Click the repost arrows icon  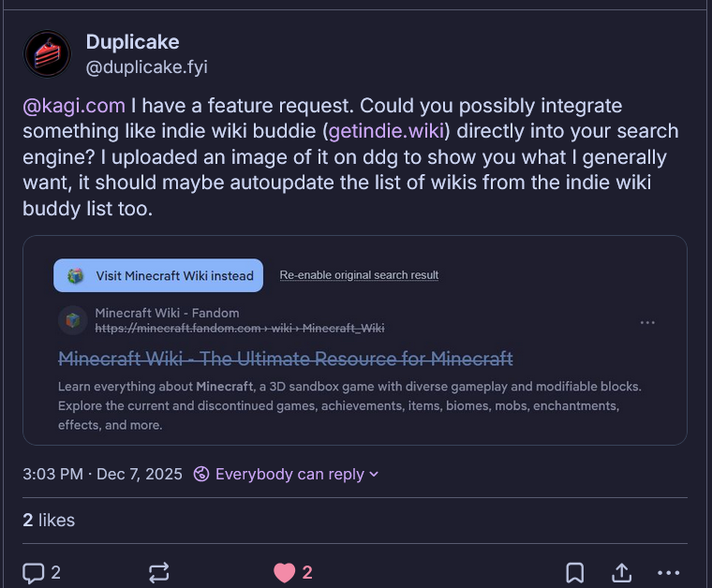[x=158, y=572]
